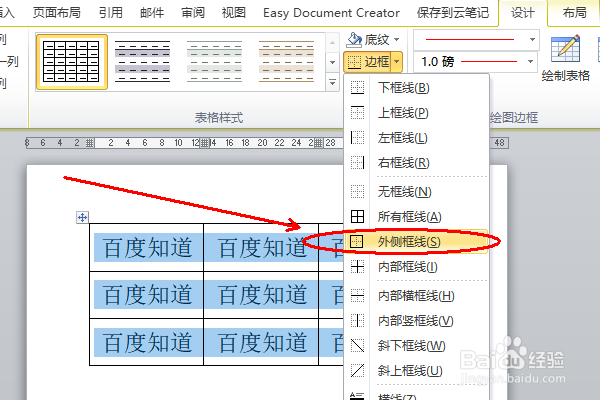Click first row first cell 百度知道

(148, 248)
